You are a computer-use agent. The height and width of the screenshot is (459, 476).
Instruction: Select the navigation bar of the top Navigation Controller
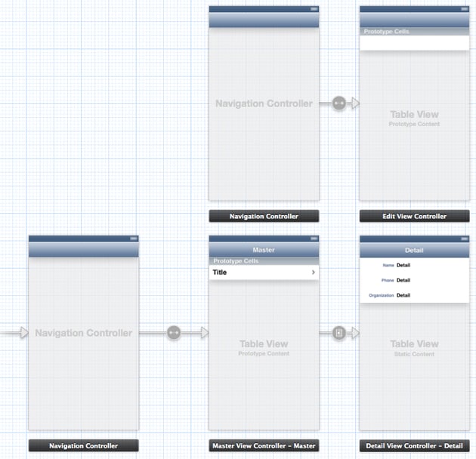(x=264, y=20)
